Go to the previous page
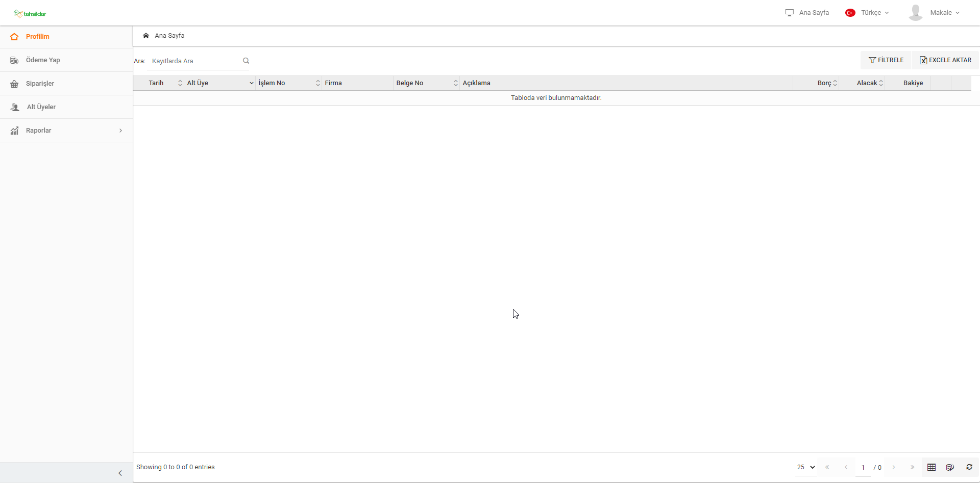The height and width of the screenshot is (483, 980). click(846, 467)
